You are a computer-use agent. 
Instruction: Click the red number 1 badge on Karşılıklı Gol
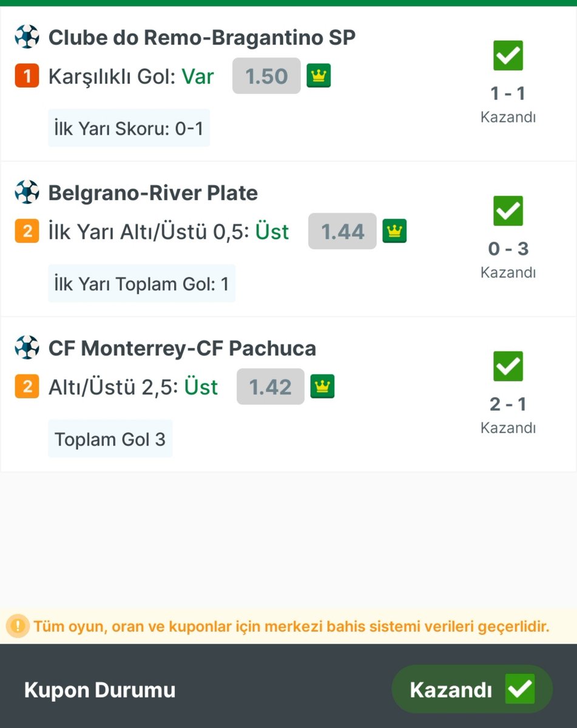27,76
